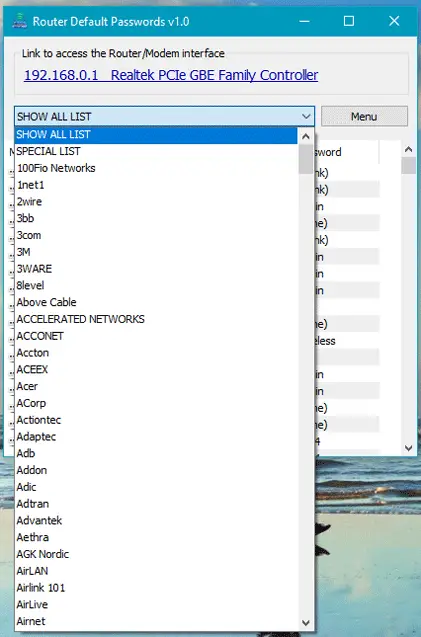
Task: Collapse the SHOW ALL LIST combo box arrow
Action: pos(306,117)
